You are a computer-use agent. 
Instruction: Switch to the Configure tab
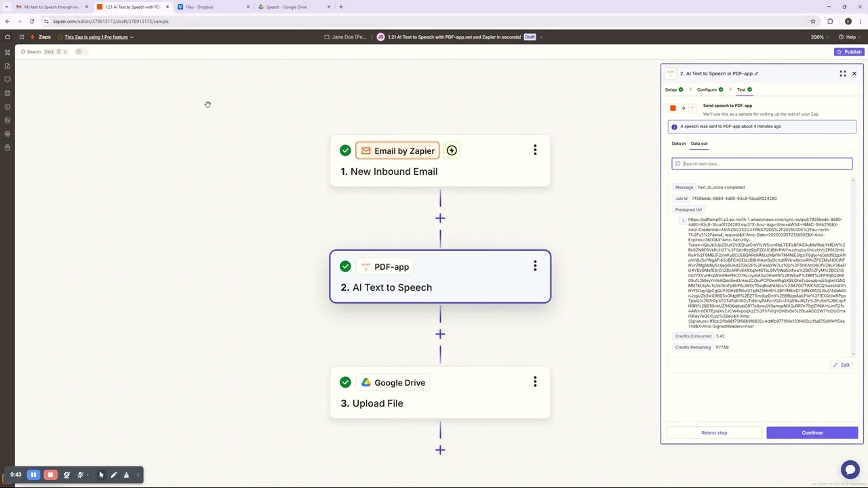[x=710, y=89]
